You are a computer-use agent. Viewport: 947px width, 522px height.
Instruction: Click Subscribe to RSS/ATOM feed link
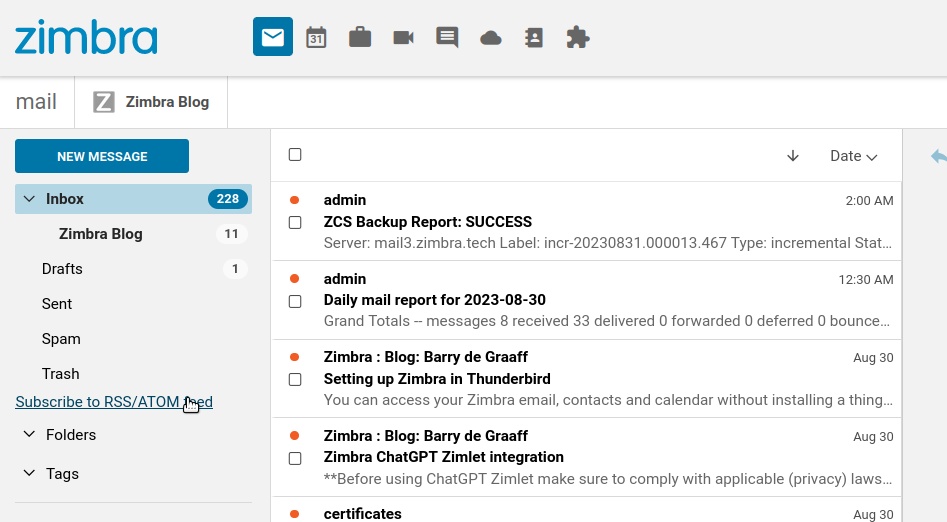tap(113, 402)
